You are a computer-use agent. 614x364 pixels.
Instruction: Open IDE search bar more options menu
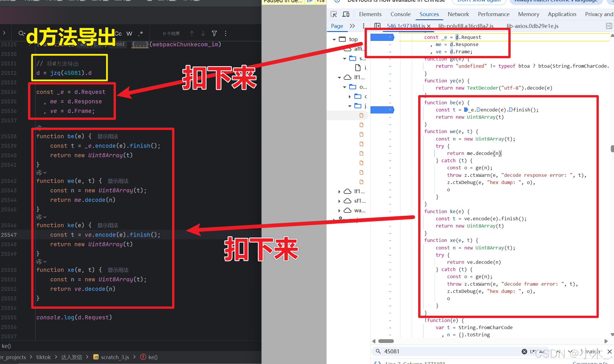(x=226, y=33)
